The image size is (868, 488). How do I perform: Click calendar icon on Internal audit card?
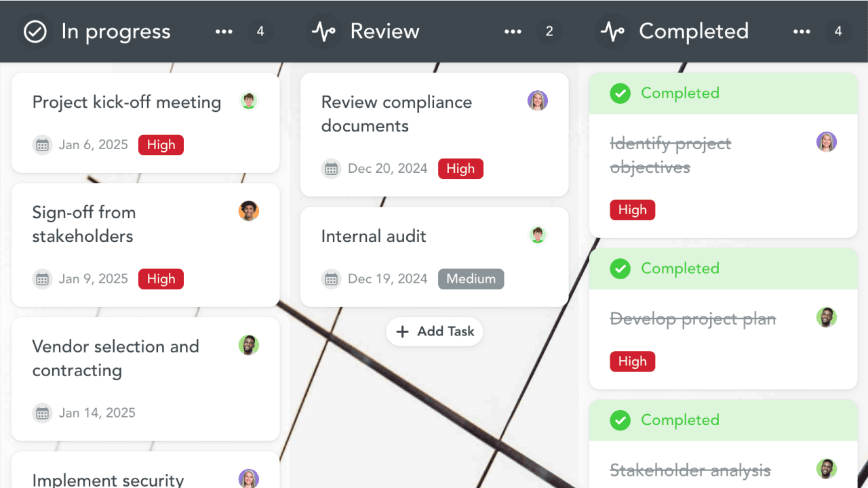point(331,279)
